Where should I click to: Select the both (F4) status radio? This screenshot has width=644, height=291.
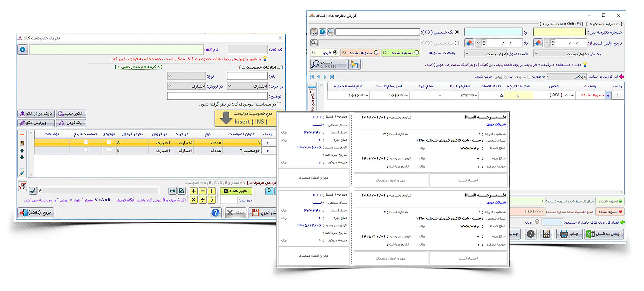click(335, 53)
